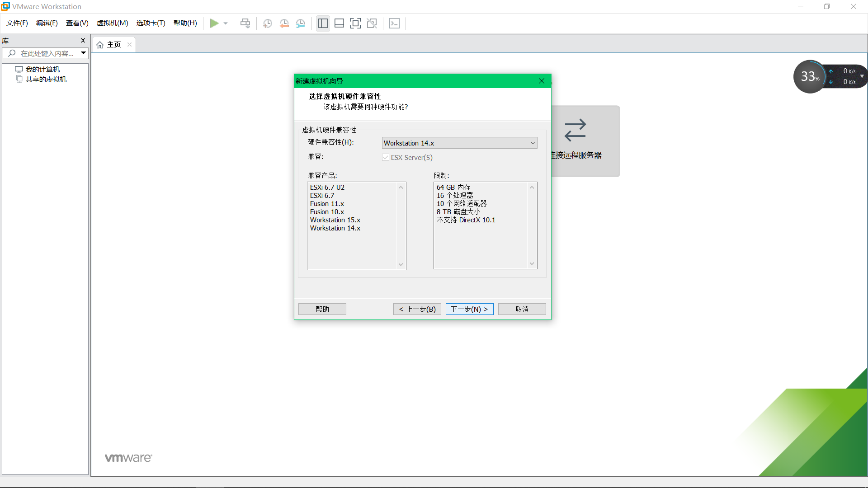Click the 帮助 button in the wizard
This screenshot has width=868, height=488.
coord(322,309)
